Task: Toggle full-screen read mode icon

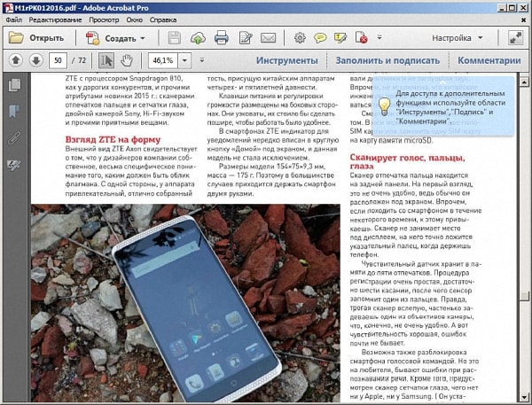Action: (x=515, y=37)
